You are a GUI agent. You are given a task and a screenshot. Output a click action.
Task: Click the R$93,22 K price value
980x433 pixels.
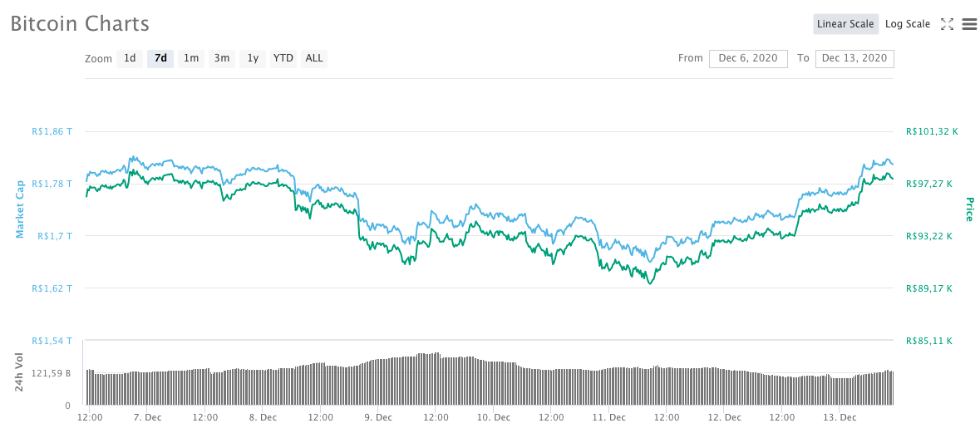pyautogui.click(x=929, y=236)
